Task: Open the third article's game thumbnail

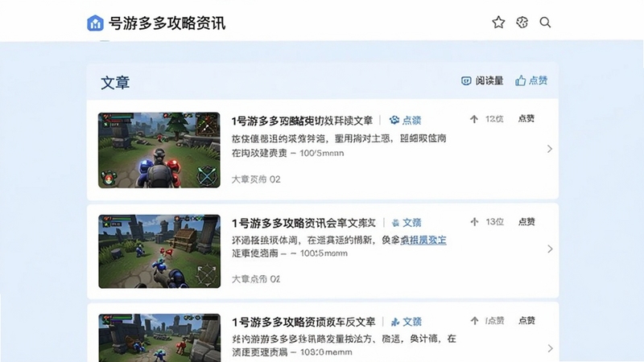Action: point(159,338)
